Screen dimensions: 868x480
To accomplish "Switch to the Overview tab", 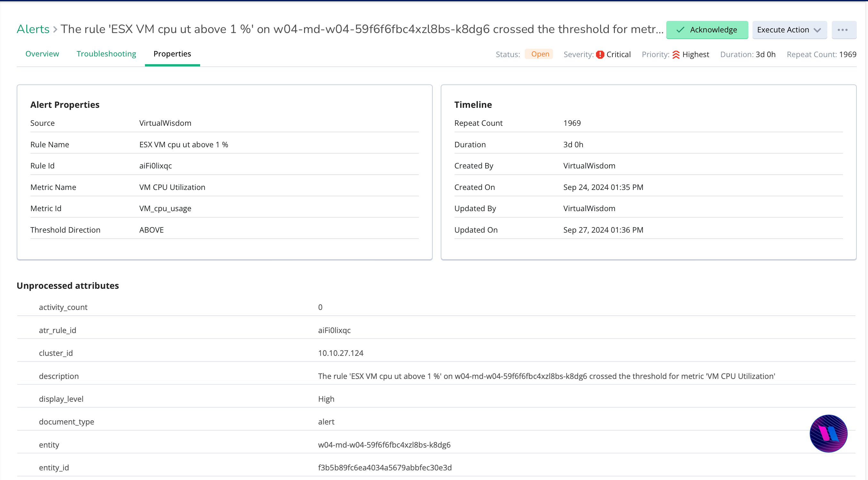I will [42, 54].
